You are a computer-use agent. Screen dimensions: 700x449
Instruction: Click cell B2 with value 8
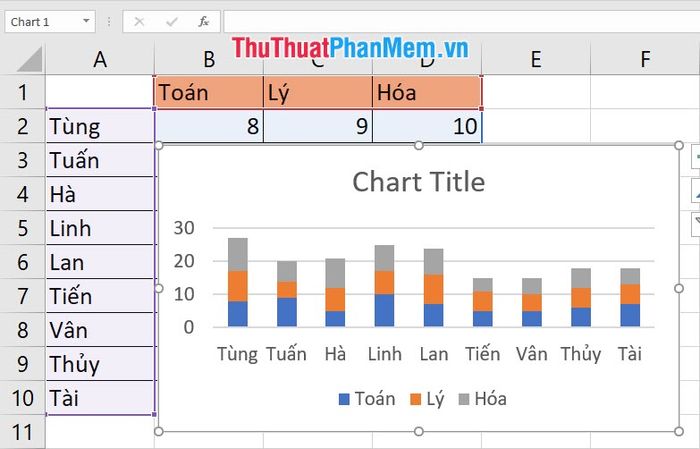pos(209,126)
